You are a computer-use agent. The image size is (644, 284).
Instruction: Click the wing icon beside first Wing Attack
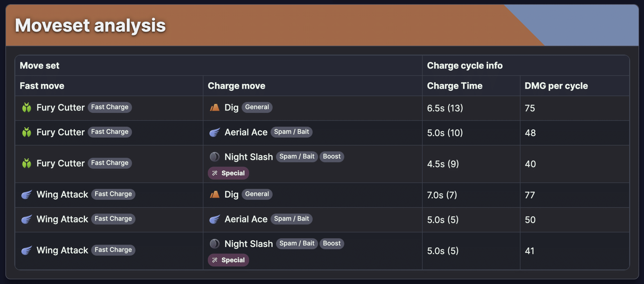click(26, 194)
